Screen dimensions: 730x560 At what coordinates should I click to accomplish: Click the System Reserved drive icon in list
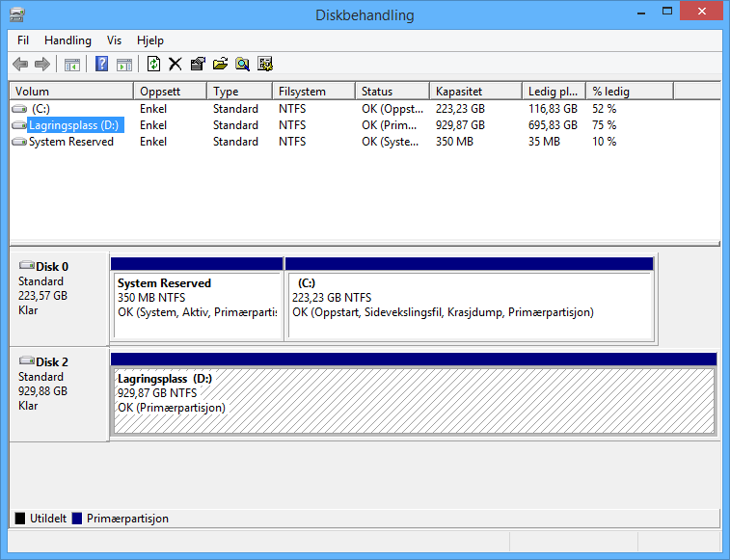tap(19, 142)
